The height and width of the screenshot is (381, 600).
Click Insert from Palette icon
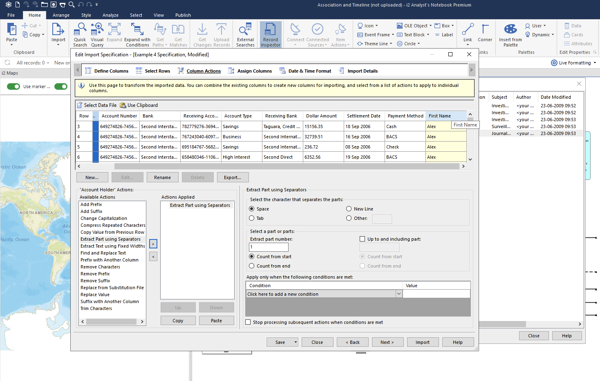pos(510,29)
